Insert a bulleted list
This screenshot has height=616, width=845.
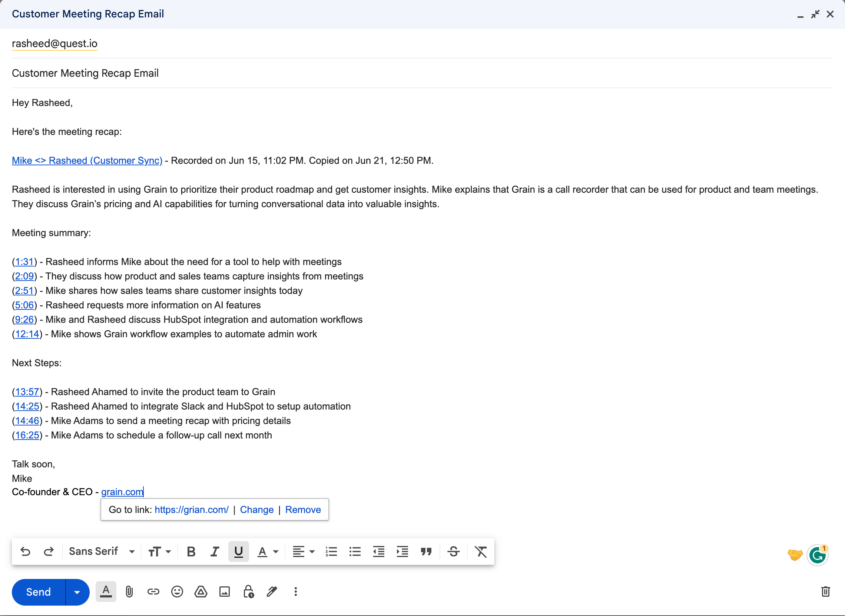[x=355, y=552]
